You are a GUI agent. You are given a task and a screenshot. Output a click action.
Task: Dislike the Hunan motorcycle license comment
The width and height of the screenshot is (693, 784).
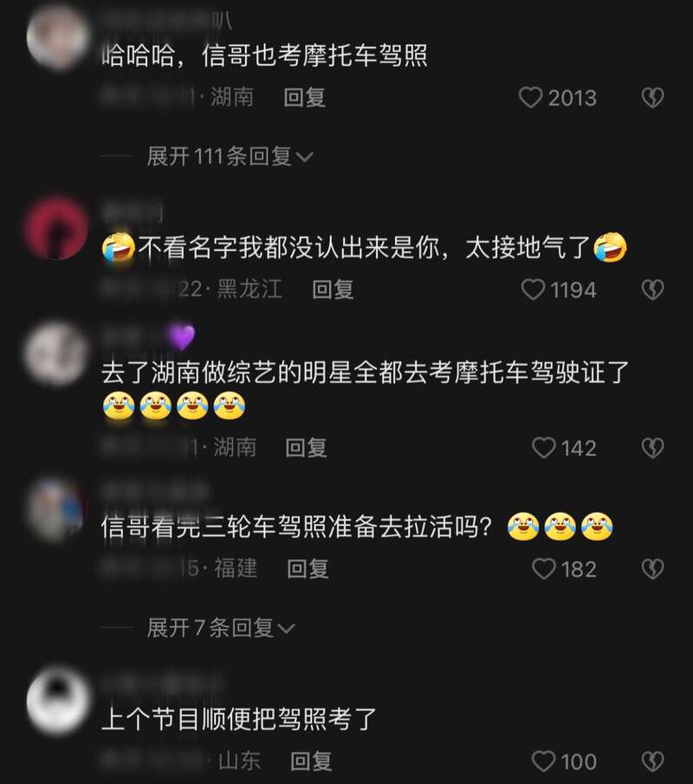point(652,98)
